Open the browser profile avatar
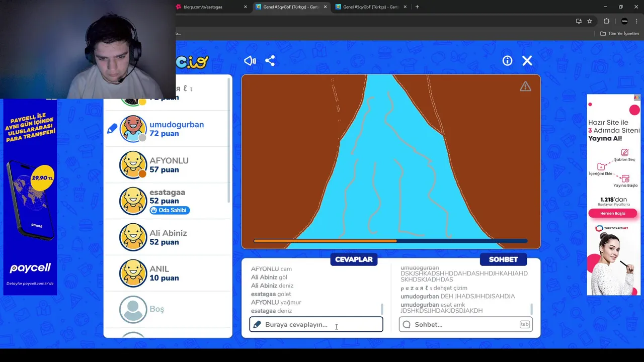Viewport: 644px width, 362px height. coord(624,21)
